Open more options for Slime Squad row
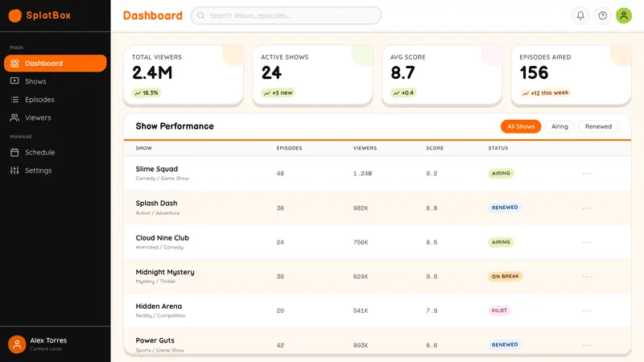The width and height of the screenshot is (644, 362). 587,174
